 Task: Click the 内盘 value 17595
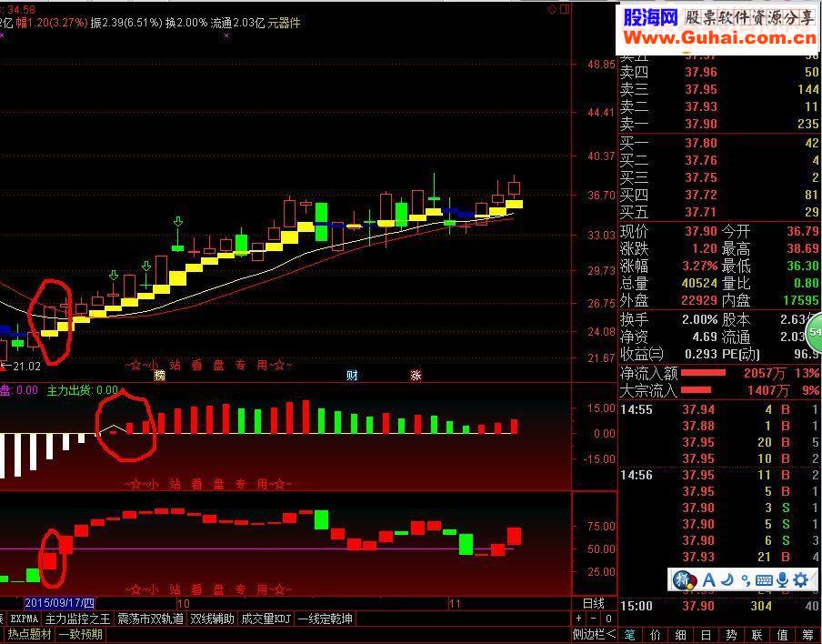coord(800,300)
